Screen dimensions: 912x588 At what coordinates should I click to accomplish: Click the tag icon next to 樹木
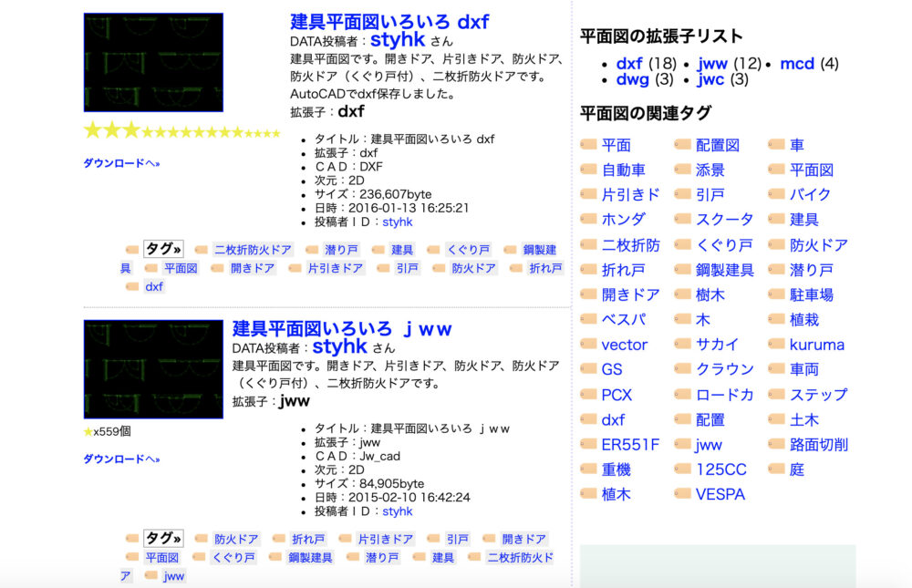pos(682,294)
